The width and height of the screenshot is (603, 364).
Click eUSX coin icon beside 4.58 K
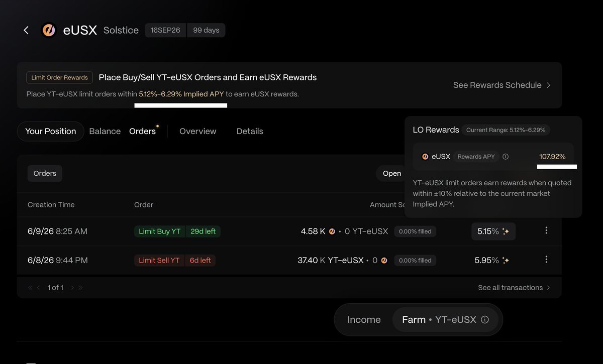point(332,231)
